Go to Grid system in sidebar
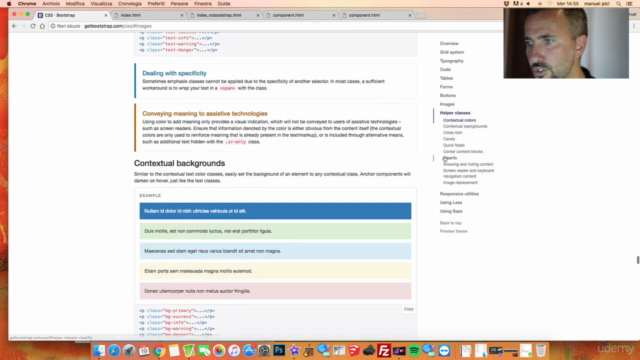Image resolution: width=640 pixels, height=360 pixels. (452, 52)
